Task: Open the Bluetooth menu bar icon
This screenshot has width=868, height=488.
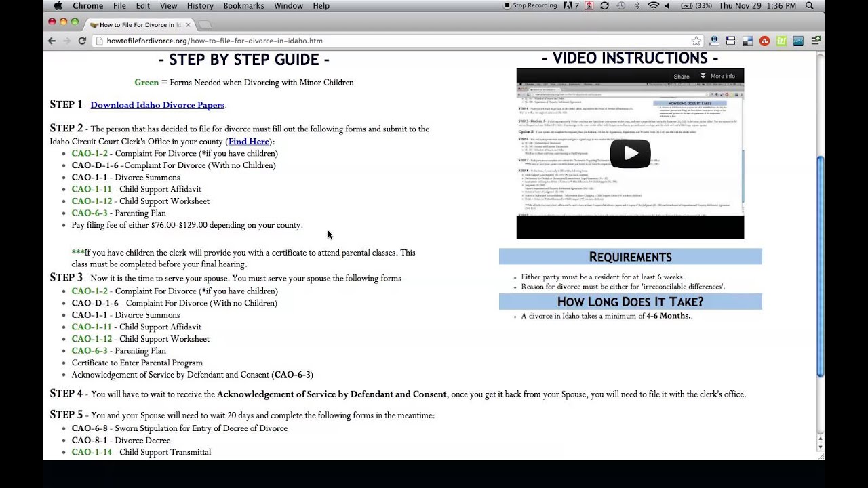Action: pos(637,5)
